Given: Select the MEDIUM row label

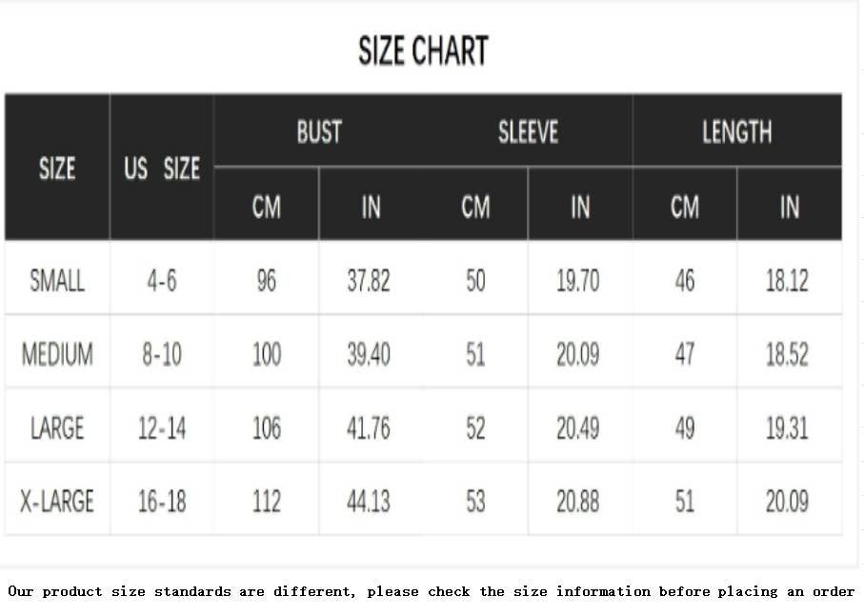Looking at the screenshot, I should (x=57, y=354).
